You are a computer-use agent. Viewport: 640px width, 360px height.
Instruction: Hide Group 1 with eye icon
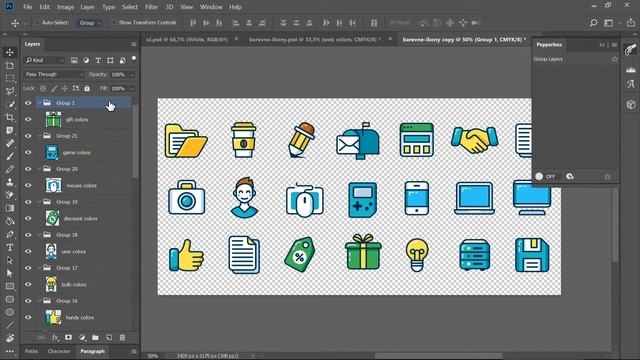28,103
